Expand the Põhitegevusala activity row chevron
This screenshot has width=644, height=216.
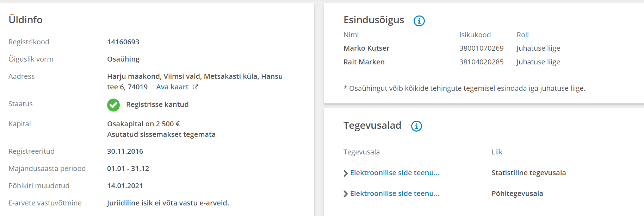coord(346,194)
